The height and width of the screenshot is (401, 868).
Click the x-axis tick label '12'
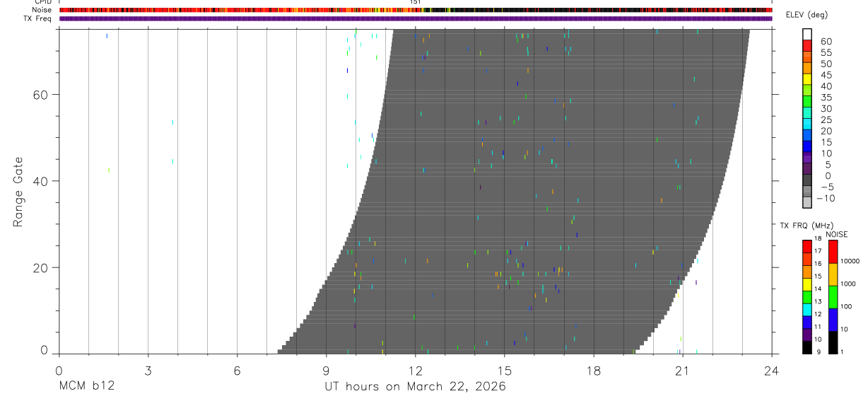pyautogui.click(x=416, y=370)
